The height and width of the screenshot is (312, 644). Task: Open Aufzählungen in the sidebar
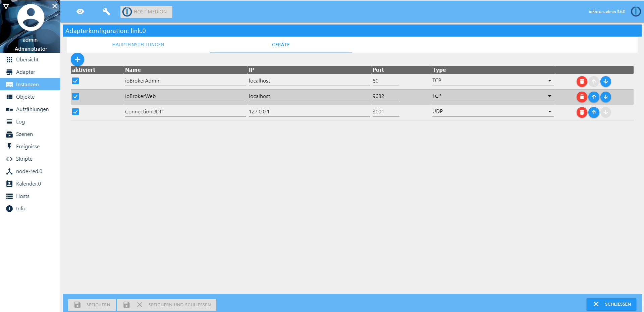[x=30, y=109]
